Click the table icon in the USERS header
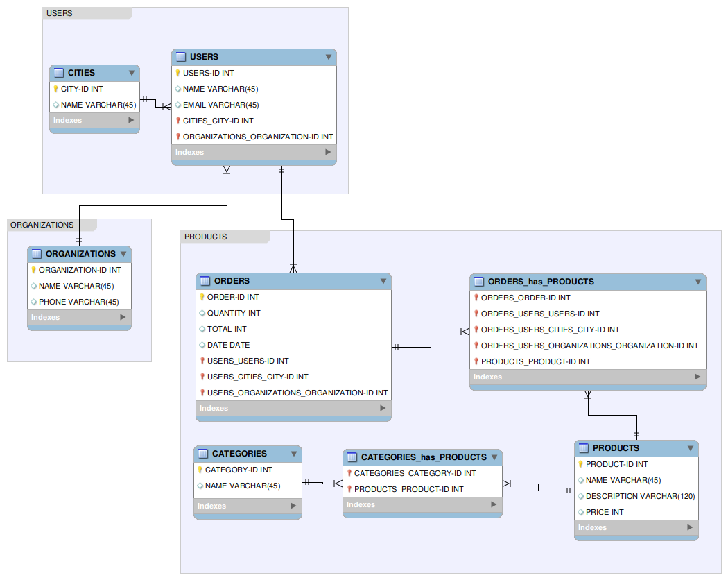The image size is (728, 580). pyautogui.click(x=180, y=57)
